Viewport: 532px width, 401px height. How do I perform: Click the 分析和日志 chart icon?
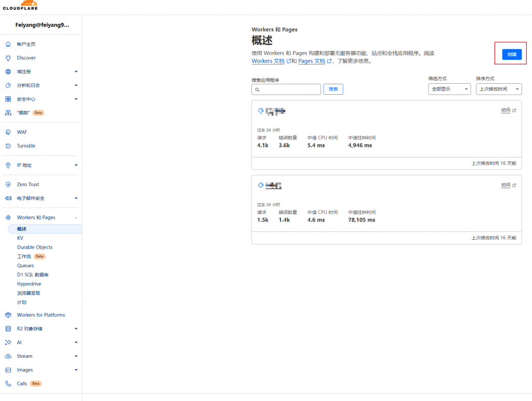tap(8, 85)
